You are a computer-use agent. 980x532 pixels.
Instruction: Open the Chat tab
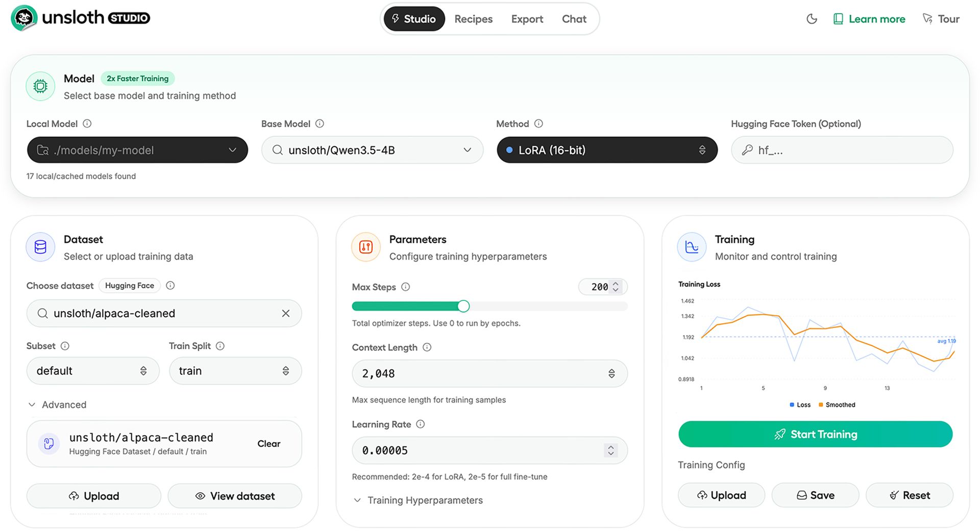(x=574, y=19)
